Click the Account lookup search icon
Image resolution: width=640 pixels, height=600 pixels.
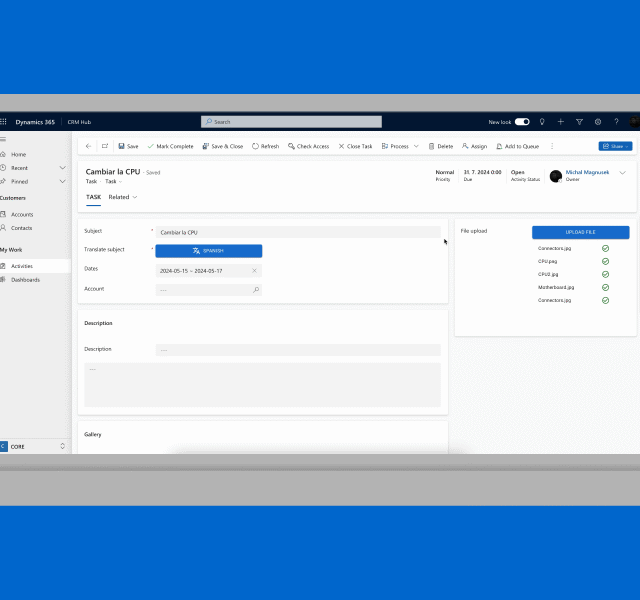pos(256,290)
